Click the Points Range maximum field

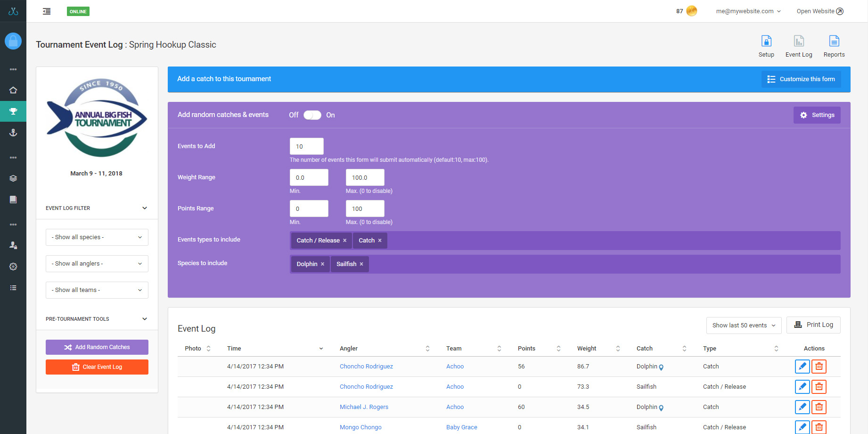tap(365, 209)
